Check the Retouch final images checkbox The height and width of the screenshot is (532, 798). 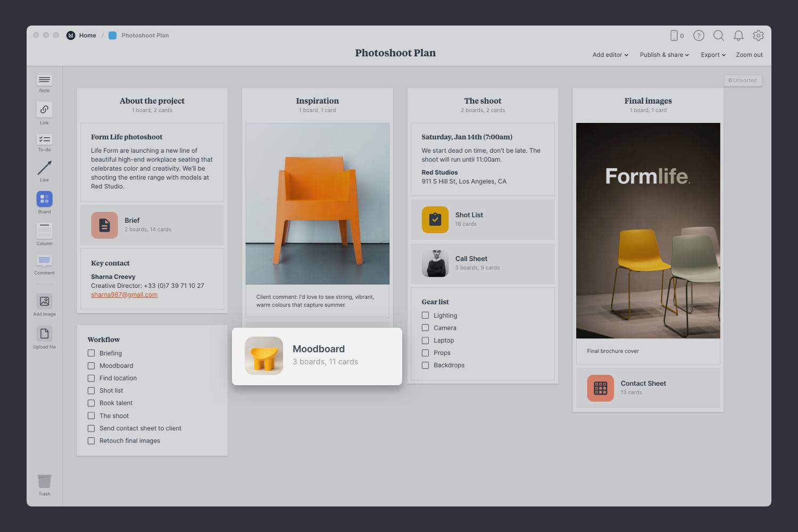coord(91,441)
